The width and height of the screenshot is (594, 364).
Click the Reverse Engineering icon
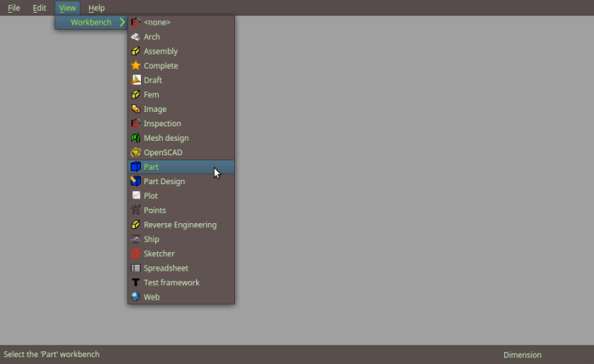(x=136, y=225)
